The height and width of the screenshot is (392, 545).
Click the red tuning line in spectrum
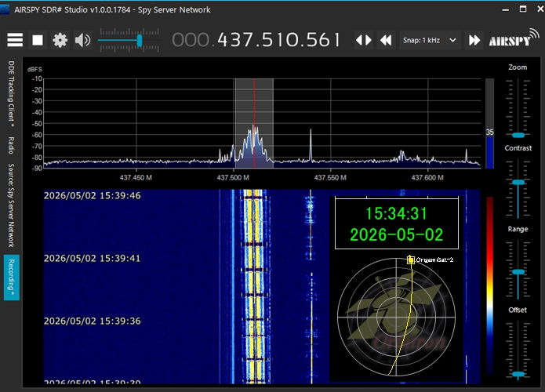pos(254,123)
